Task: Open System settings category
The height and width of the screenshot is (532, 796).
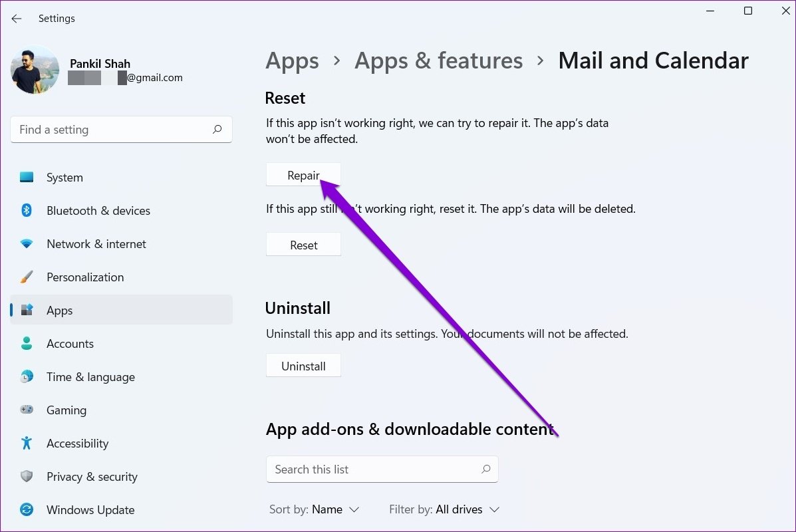Action: (121, 177)
